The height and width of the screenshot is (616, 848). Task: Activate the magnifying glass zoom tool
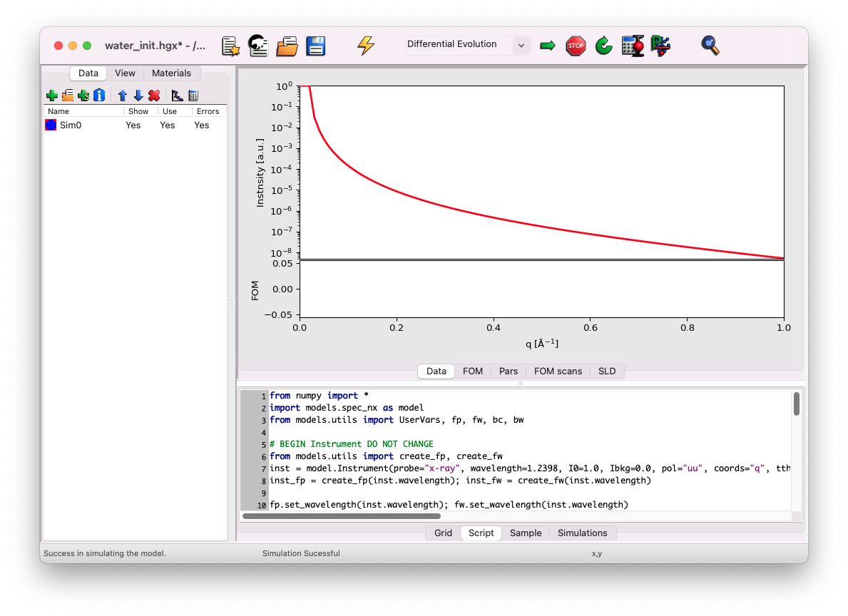710,46
